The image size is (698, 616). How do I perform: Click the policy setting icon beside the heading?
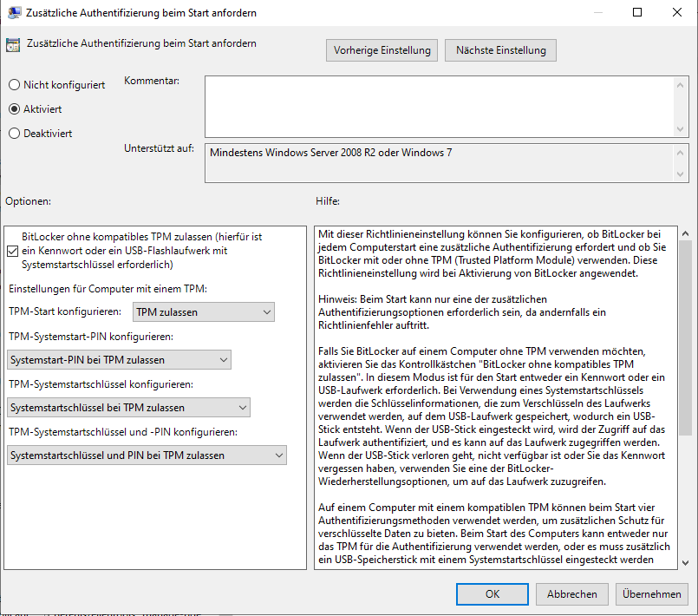click(13, 45)
